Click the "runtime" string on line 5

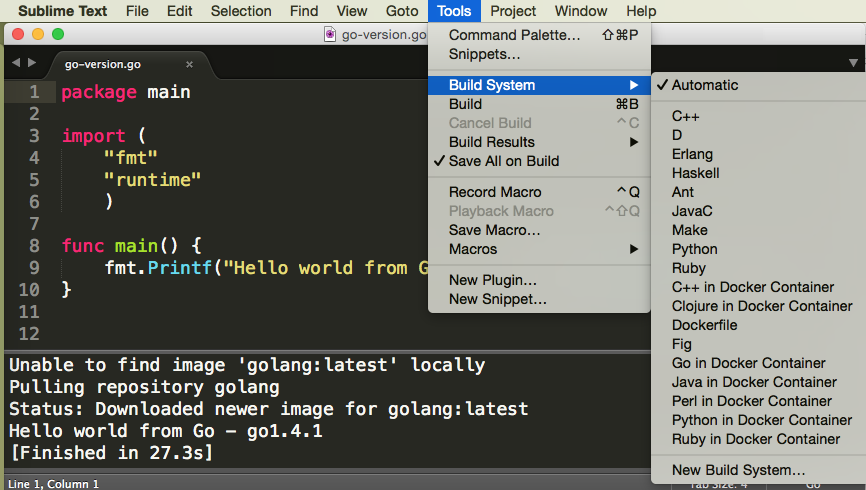coord(152,180)
